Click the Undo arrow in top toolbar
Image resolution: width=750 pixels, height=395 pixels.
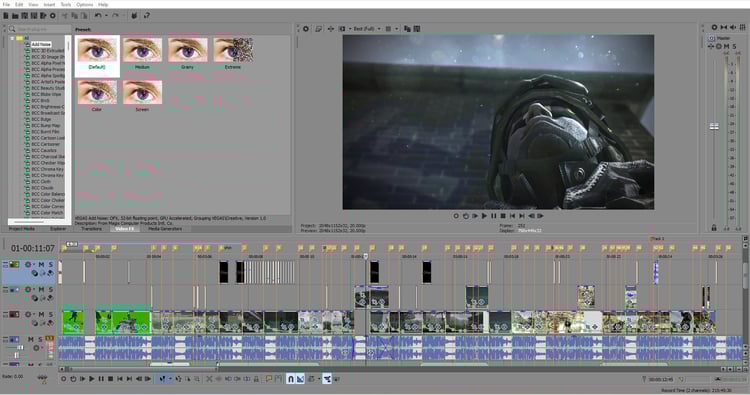pyautogui.click(x=98, y=16)
